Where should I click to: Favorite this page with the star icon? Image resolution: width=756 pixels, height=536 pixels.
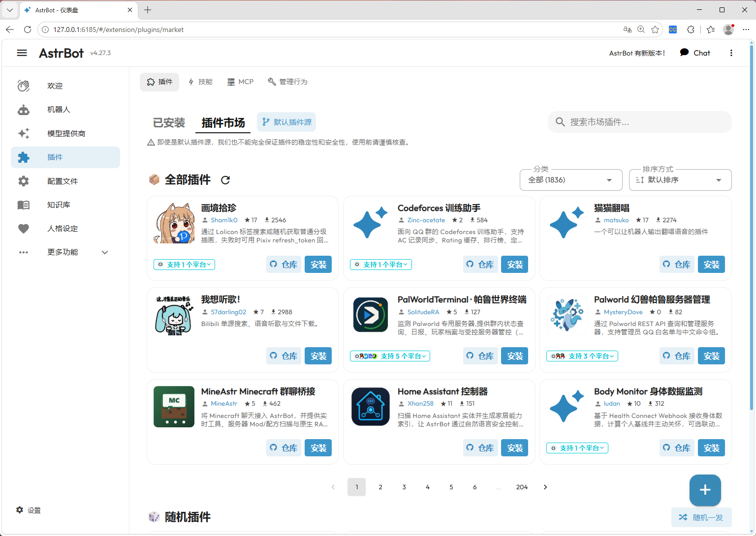pyautogui.click(x=655, y=30)
